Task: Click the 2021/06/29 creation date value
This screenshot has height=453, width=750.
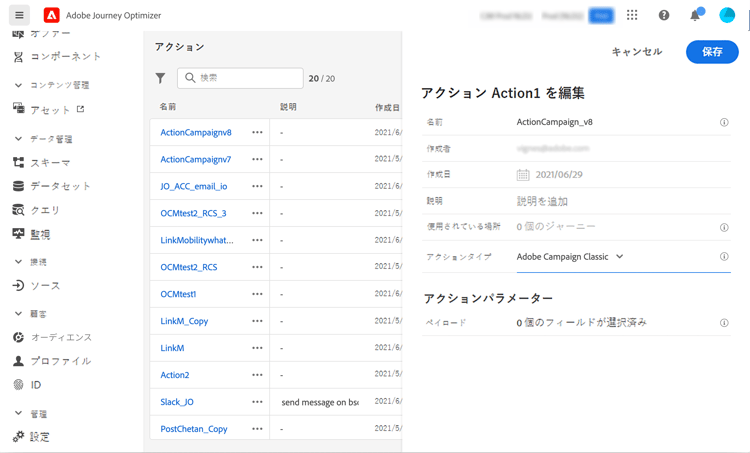Action: click(559, 175)
